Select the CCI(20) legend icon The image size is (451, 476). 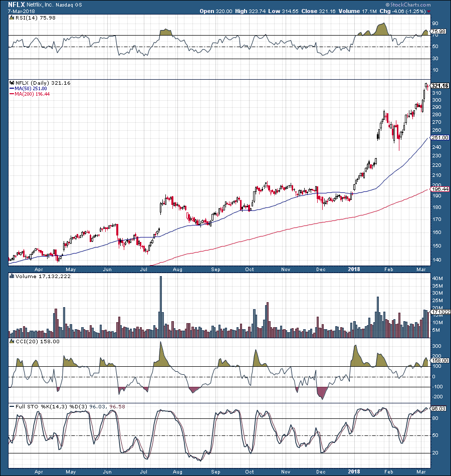point(12,342)
